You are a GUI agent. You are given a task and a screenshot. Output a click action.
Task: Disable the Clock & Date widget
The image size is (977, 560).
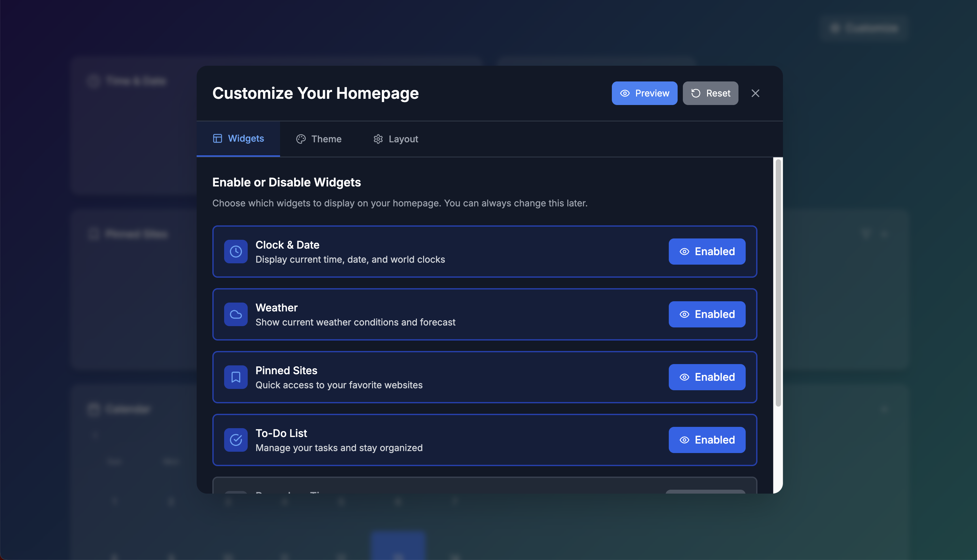(707, 252)
